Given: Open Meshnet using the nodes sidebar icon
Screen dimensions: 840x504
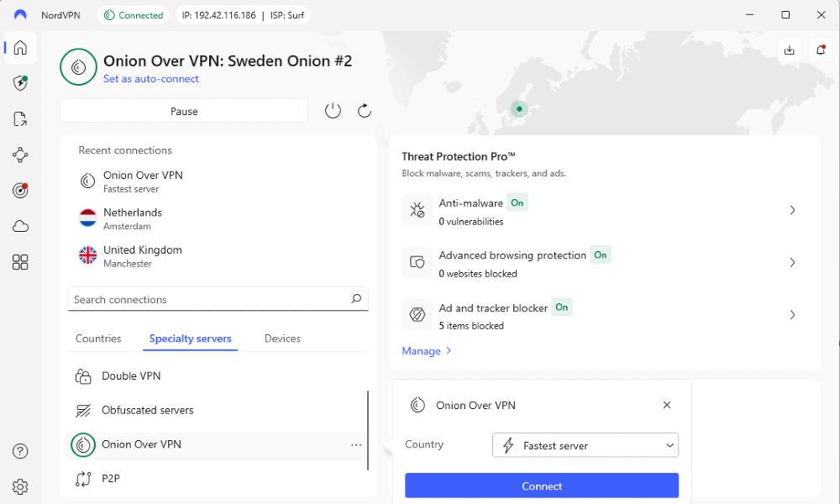Looking at the screenshot, I should tap(20, 155).
